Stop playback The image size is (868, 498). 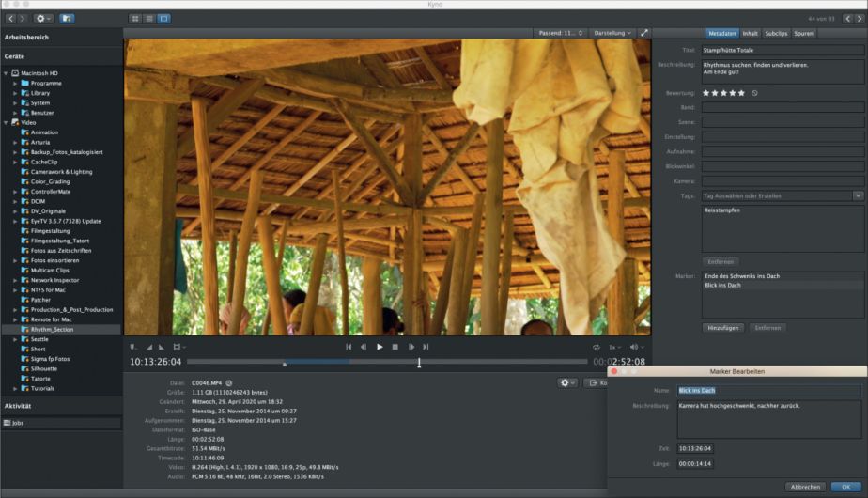395,348
